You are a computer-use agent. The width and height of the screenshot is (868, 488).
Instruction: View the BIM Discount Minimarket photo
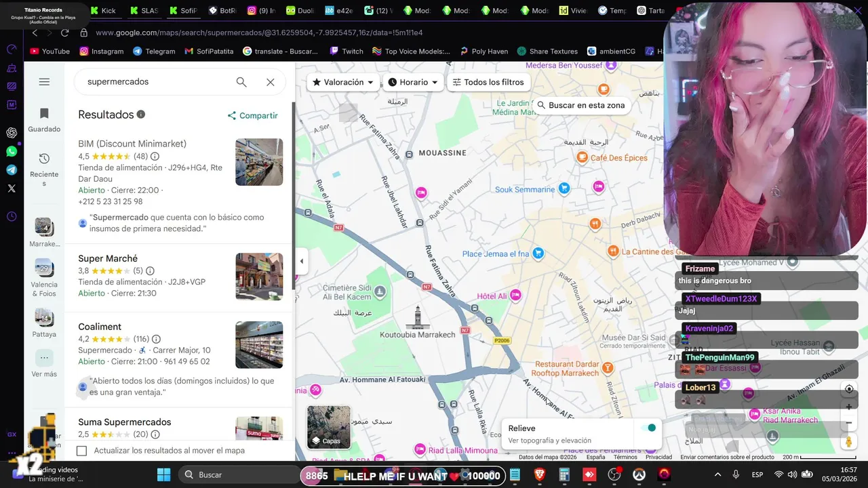[259, 162]
